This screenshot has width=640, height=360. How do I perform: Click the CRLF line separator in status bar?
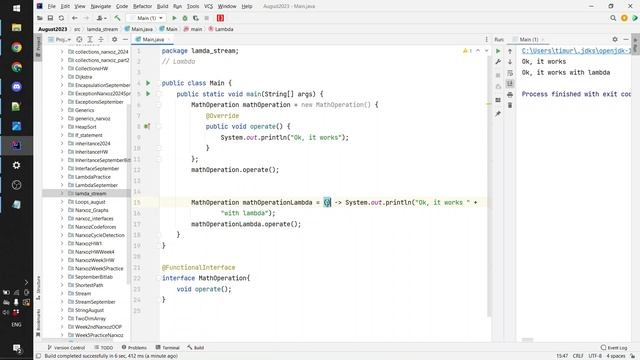pyautogui.click(x=578, y=356)
